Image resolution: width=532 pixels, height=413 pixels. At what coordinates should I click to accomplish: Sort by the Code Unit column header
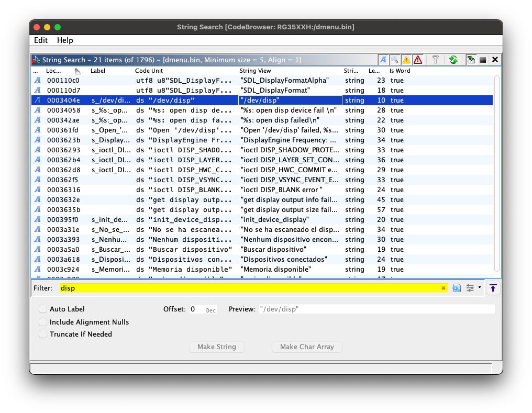[x=149, y=71]
